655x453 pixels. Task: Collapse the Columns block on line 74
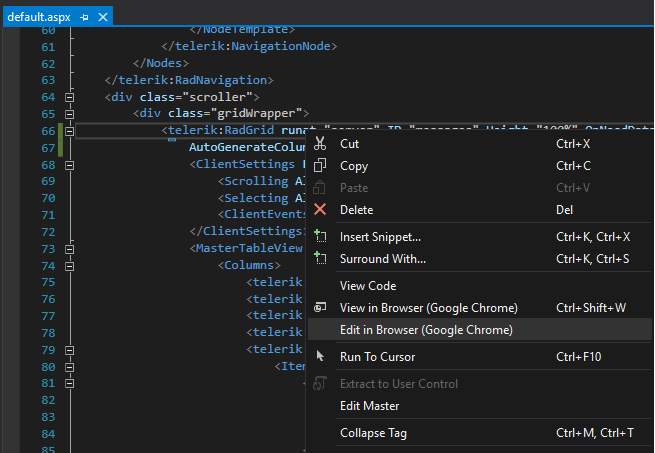pyautogui.click(x=69, y=266)
